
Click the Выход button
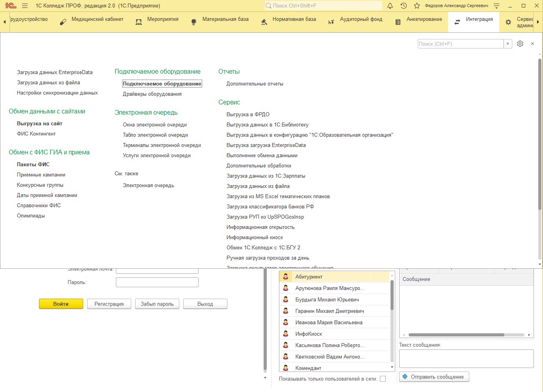pyautogui.click(x=205, y=304)
